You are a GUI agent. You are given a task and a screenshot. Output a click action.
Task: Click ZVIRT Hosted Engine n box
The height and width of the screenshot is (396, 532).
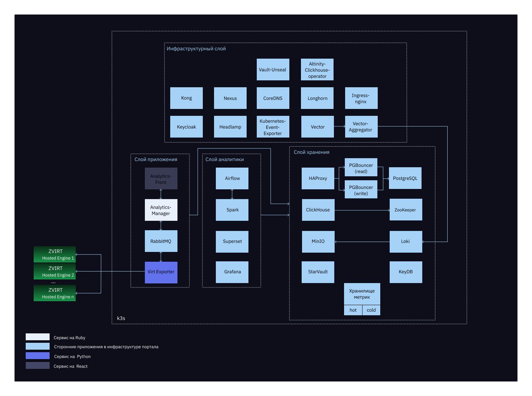(x=55, y=293)
